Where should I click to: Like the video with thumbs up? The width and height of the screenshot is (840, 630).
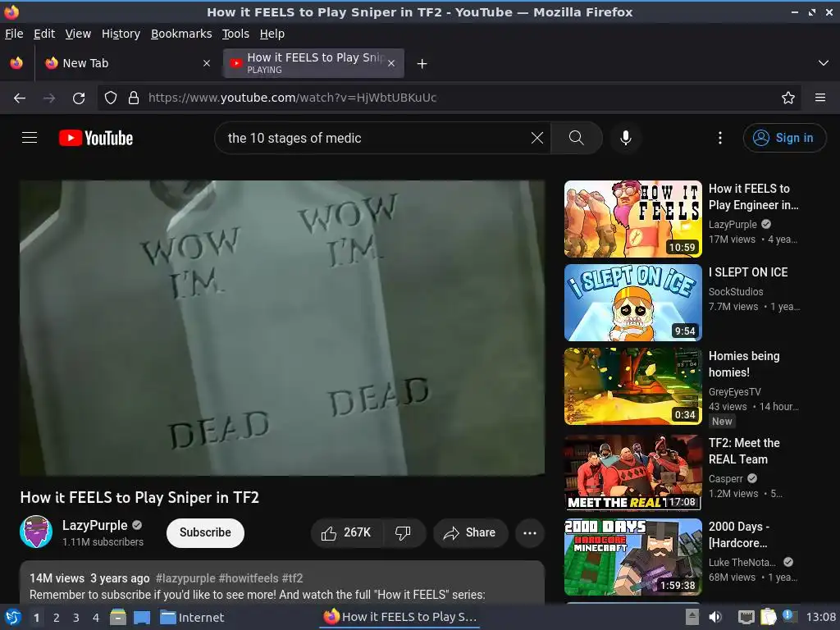click(x=347, y=532)
